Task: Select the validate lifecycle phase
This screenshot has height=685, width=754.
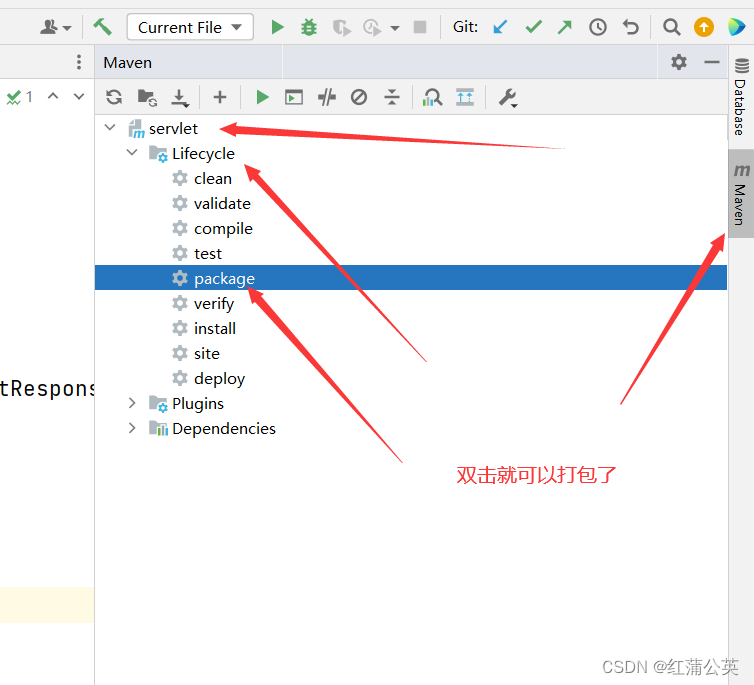Action: 222,204
